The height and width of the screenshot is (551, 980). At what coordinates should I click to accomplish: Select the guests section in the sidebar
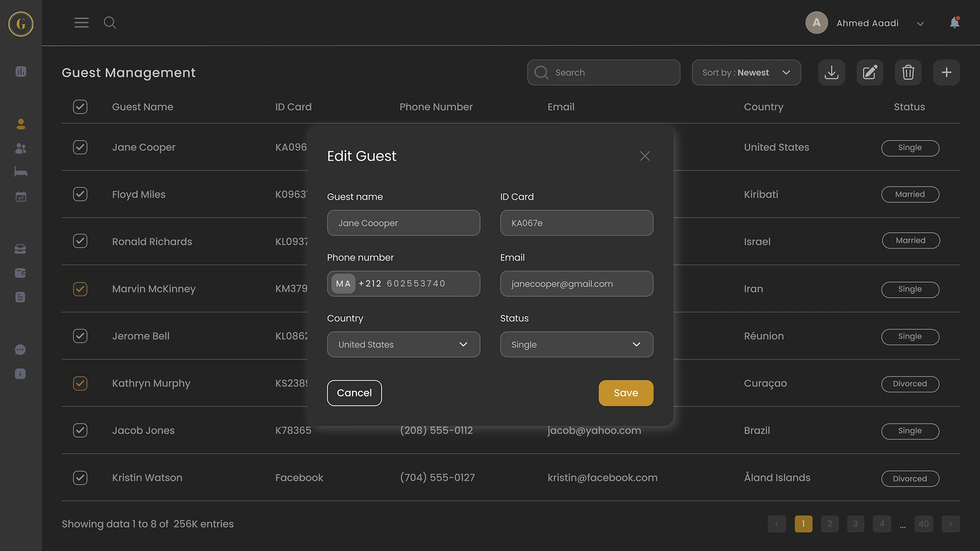[20, 148]
